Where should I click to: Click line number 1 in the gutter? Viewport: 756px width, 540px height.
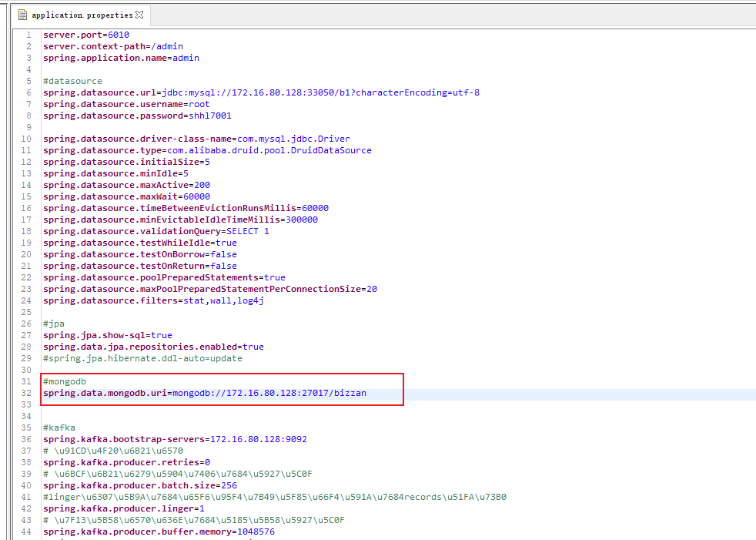pyautogui.click(x=28, y=35)
